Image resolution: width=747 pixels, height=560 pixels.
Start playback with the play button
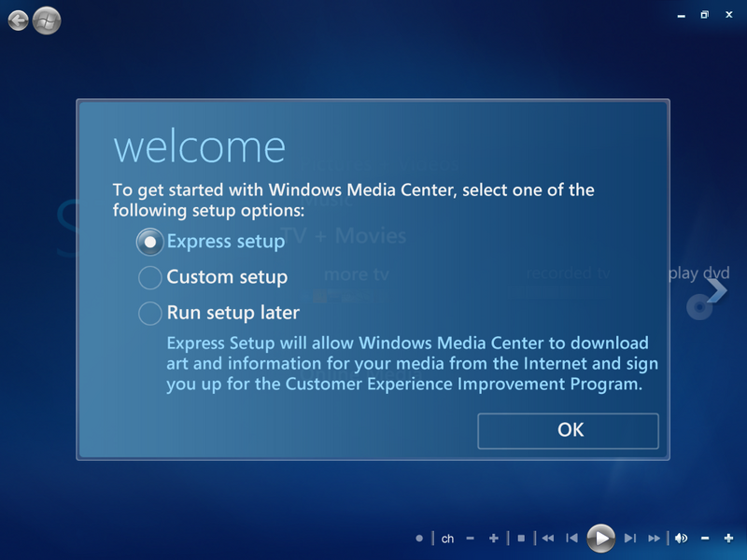click(600, 539)
